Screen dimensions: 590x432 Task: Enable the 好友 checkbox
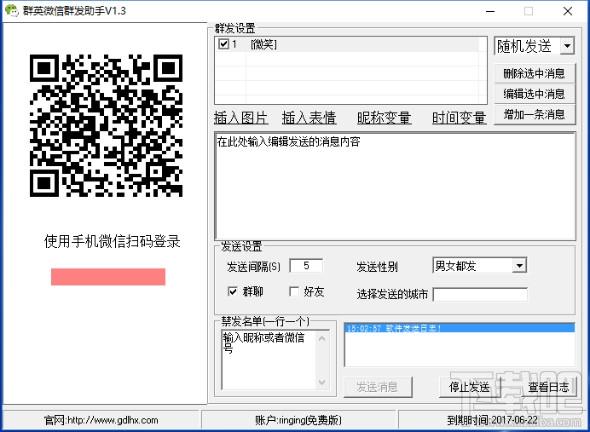point(294,291)
